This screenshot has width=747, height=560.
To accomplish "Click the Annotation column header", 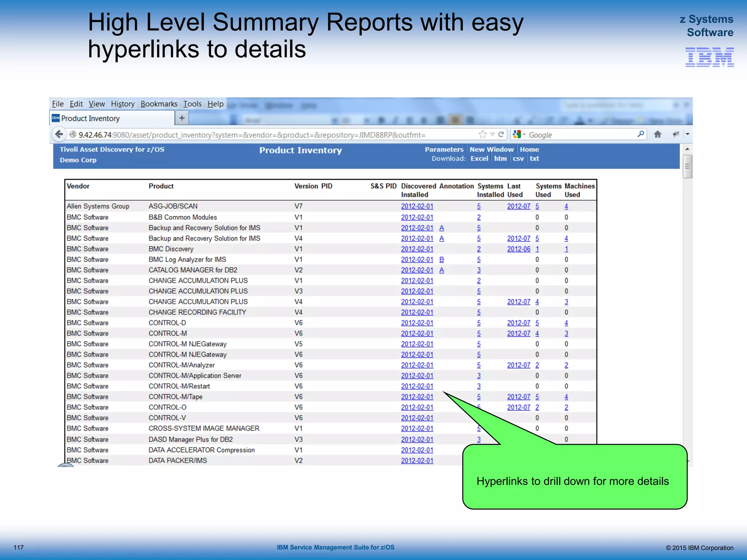I will (456, 186).
